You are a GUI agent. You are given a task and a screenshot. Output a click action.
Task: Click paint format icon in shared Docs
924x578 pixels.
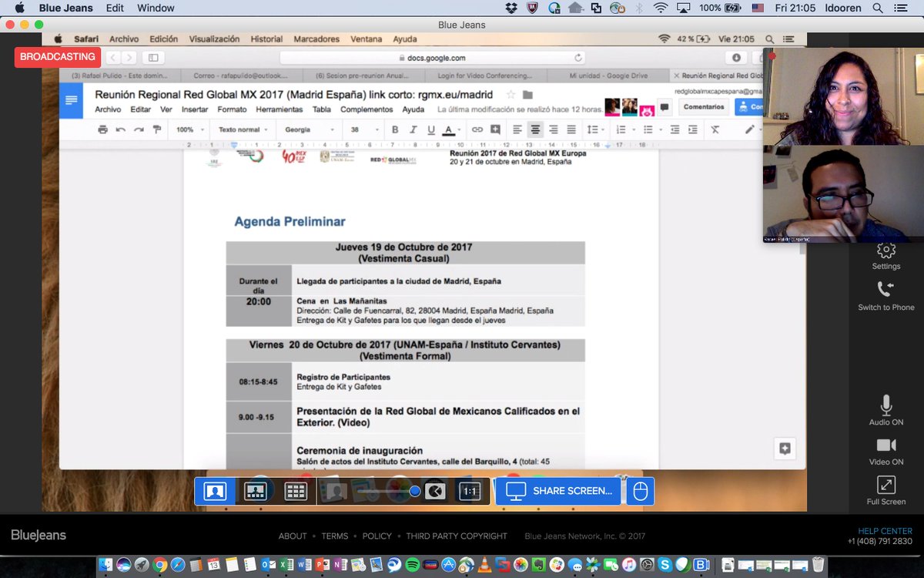(157, 129)
